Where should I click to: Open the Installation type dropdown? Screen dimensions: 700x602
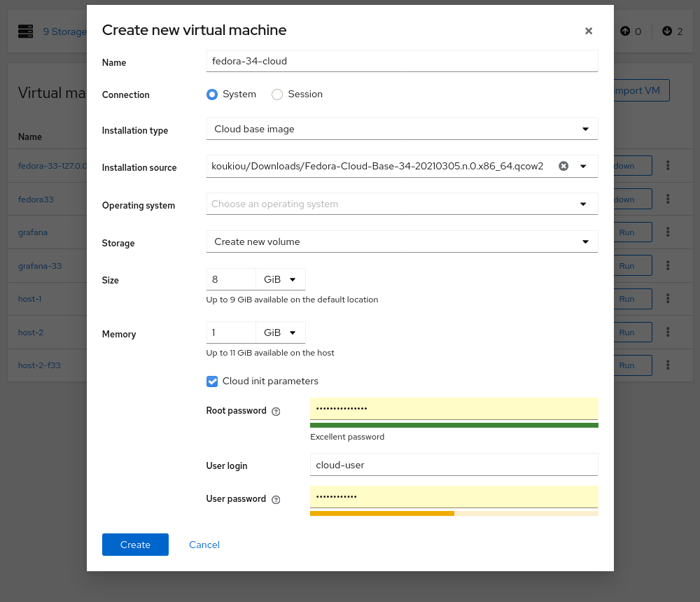(x=402, y=129)
